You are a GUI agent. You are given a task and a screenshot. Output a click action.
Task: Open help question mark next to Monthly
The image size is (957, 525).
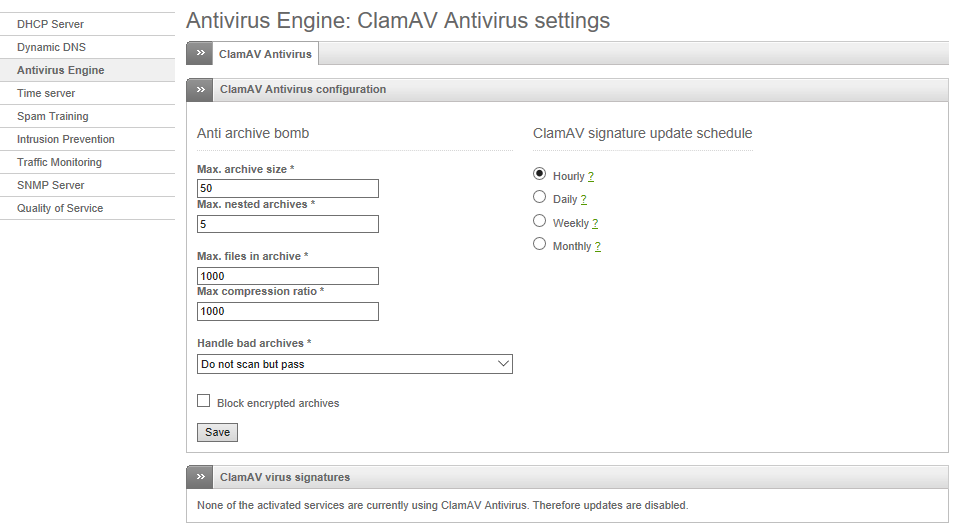pyautogui.click(x=598, y=247)
